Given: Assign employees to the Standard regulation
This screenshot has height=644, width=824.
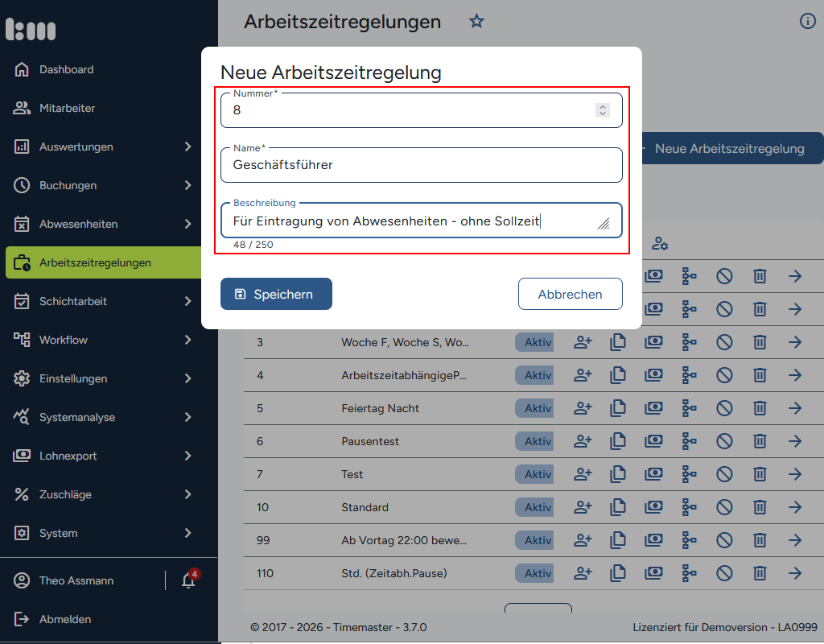Looking at the screenshot, I should click(583, 507).
